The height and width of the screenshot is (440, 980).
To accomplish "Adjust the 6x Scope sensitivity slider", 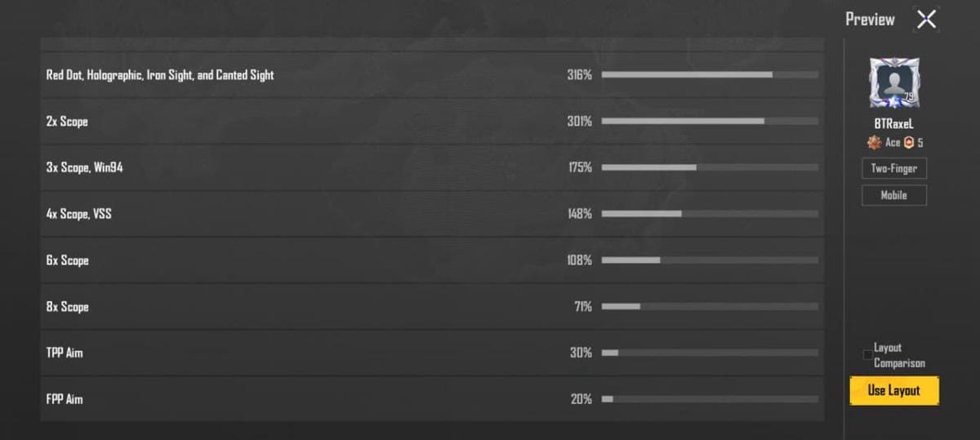I will click(709, 260).
